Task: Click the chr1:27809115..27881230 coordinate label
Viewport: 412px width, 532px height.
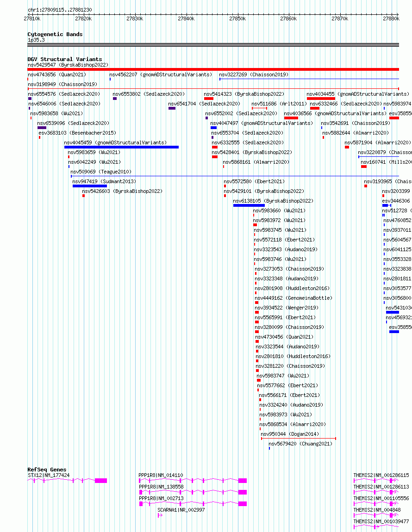Action: 60,10
